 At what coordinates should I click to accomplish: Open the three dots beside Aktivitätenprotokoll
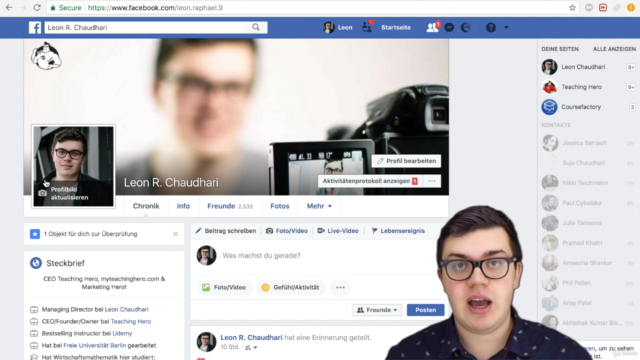432,181
